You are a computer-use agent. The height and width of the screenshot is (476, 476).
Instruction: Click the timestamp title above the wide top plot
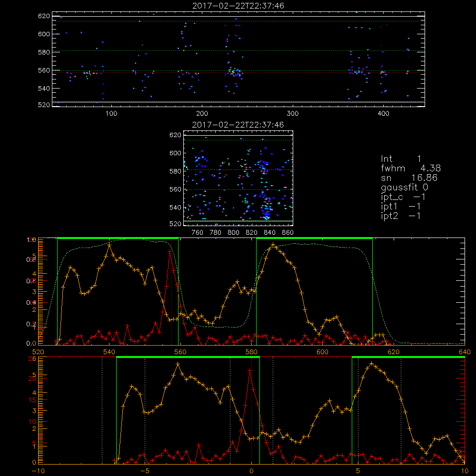tap(238, 6)
